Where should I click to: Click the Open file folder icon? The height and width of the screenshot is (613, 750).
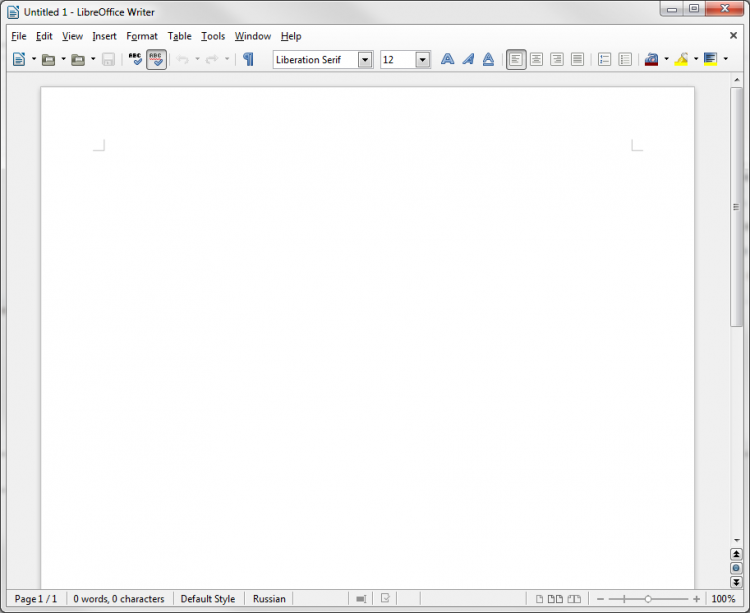[48, 59]
